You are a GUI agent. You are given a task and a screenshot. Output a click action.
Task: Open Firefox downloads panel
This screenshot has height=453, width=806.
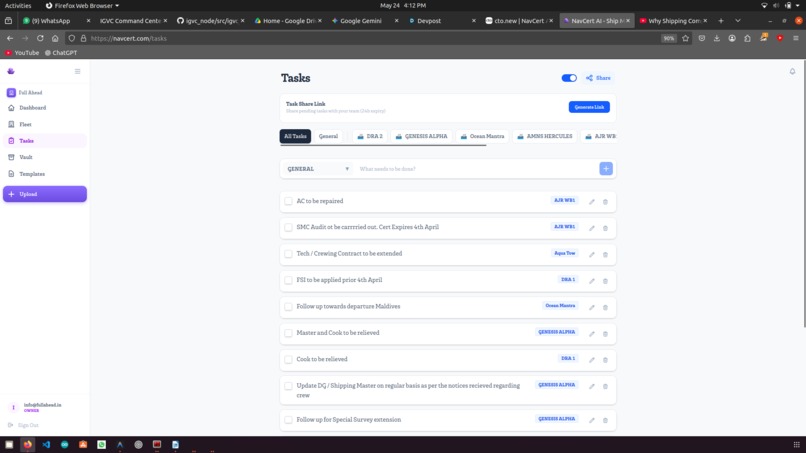[x=717, y=38]
